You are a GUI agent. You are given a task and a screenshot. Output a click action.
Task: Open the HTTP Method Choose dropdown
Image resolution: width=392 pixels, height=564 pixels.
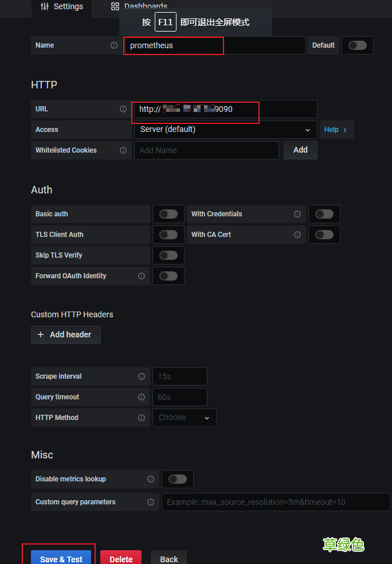pos(184,418)
